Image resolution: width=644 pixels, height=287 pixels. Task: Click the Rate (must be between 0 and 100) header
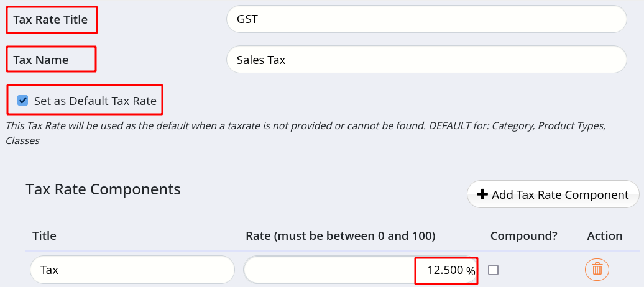[341, 235]
